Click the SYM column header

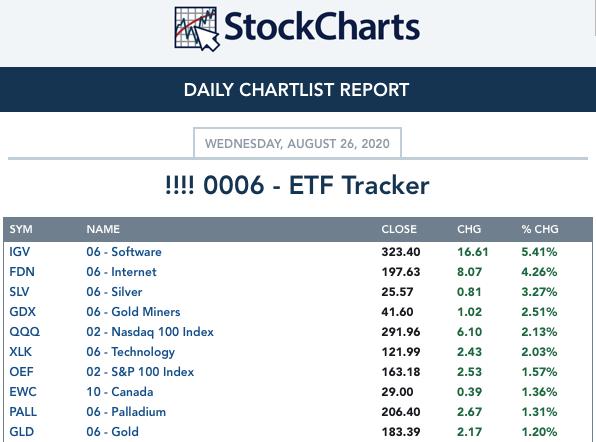coord(21,229)
